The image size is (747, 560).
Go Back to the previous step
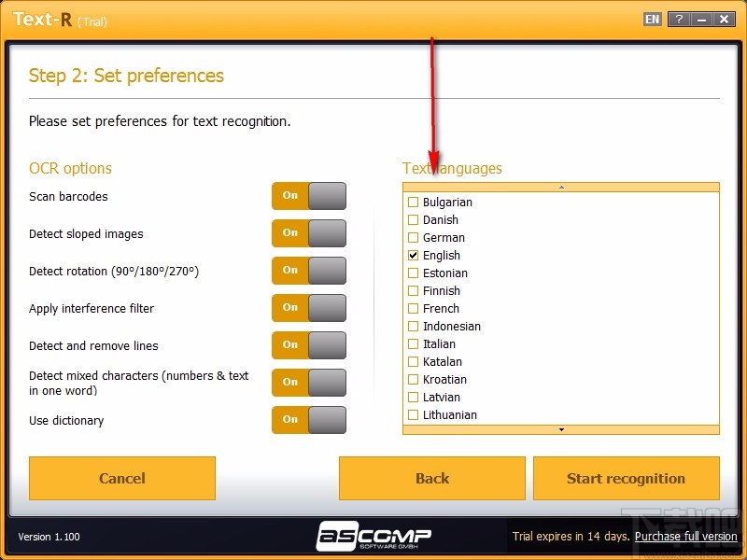(432, 478)
